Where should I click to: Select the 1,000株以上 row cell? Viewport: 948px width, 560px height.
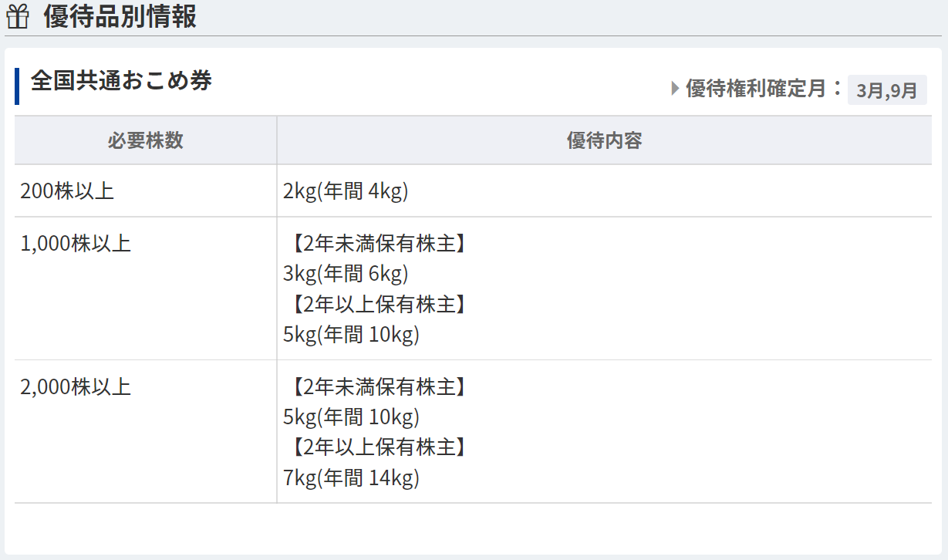(x=146, y=288)
